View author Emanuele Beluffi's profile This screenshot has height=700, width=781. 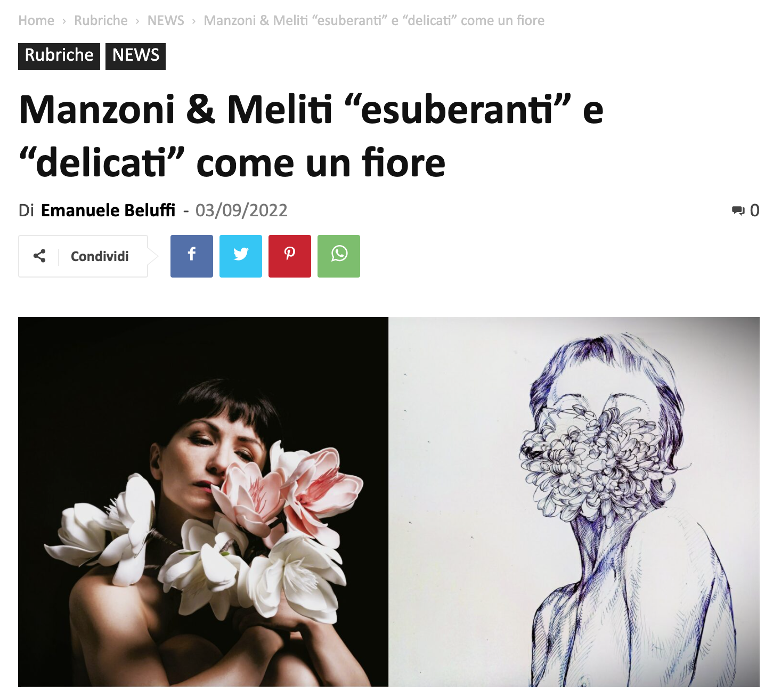click(108, 210)
